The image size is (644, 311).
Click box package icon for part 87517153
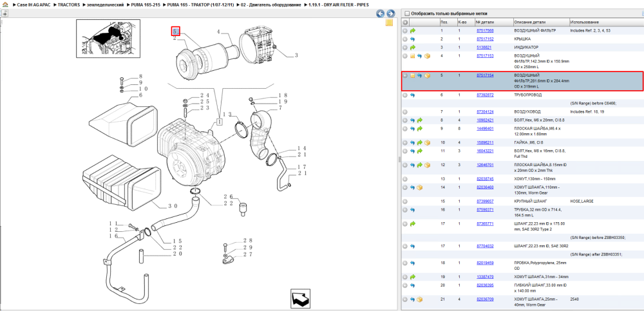(427, 56)
